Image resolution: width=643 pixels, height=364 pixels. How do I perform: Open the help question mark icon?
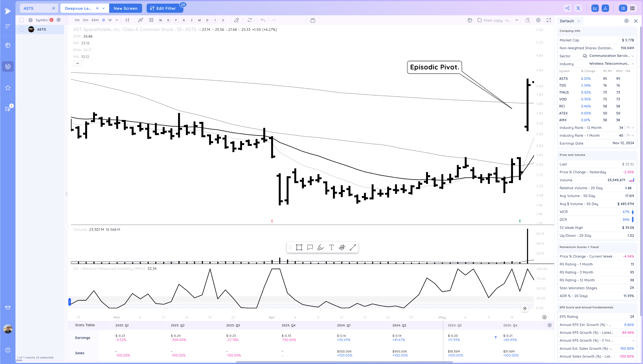pyautogui.click(x=8, y=350)
